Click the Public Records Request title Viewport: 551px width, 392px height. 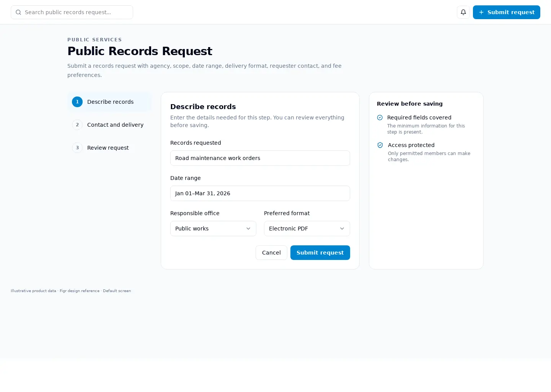[140, 51]
